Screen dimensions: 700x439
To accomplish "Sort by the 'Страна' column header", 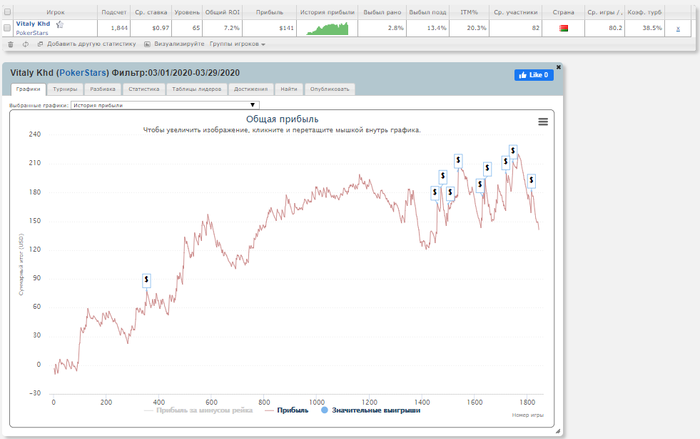I will 563,13.
